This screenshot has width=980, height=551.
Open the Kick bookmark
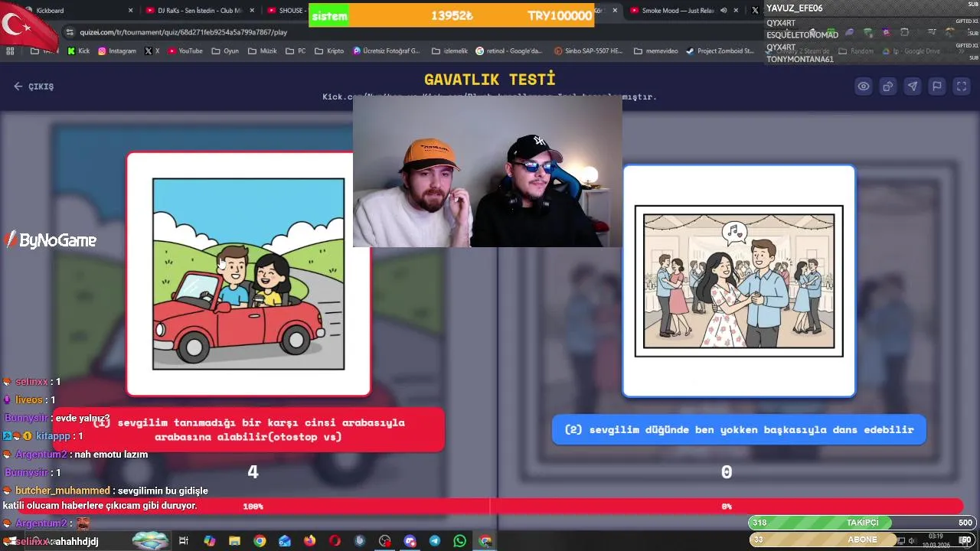click(x=78, y=51)
